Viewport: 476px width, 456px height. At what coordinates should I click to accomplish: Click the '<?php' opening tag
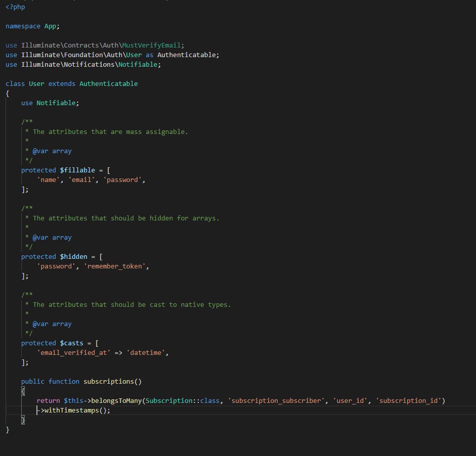tap(15, 7)
